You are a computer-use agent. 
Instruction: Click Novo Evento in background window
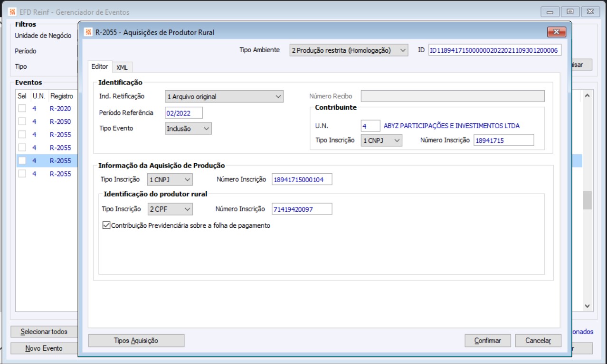pos(44,348)
